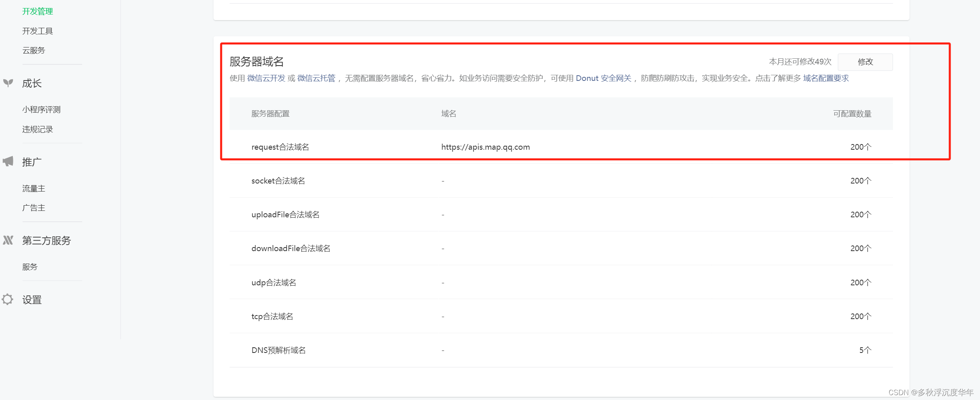
Task: Open 开发工具 menu item
Action: pyautogui.click(x=37, y=31)
